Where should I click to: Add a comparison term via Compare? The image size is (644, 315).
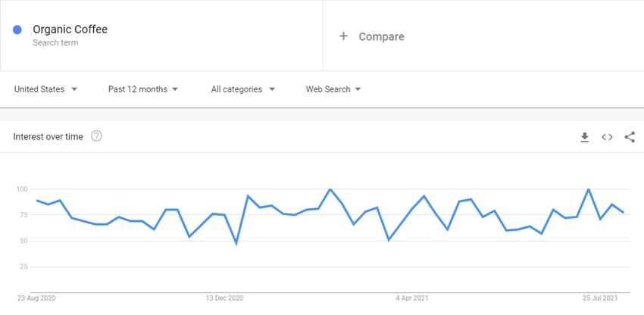[382, 36]
